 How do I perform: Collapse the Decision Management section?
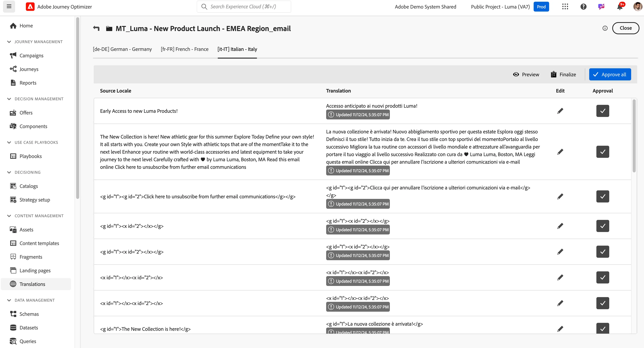9,99
